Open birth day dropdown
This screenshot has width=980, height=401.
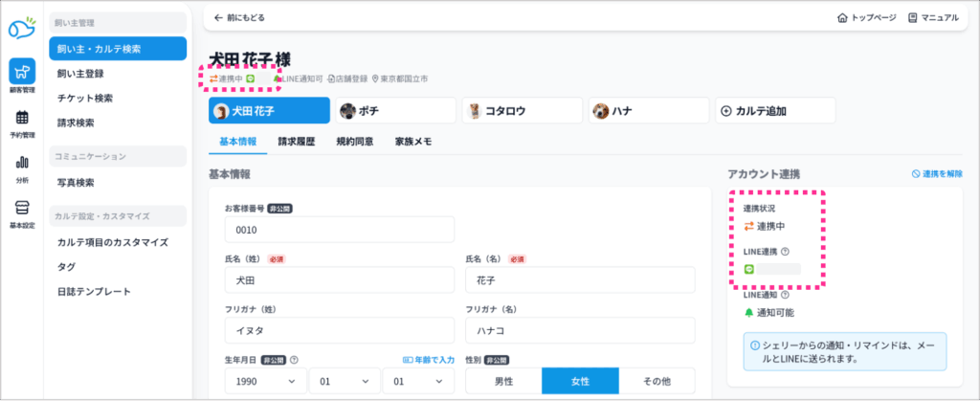(417, 381)
